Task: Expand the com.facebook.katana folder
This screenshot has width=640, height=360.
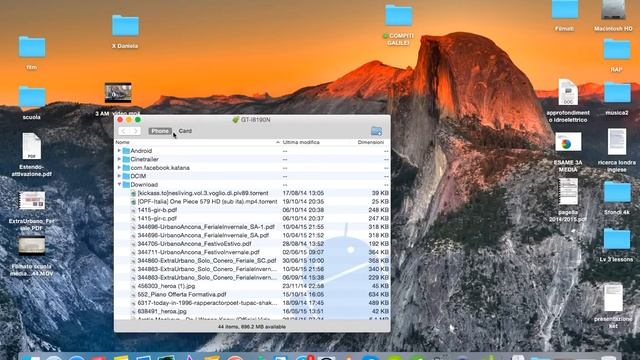Action: point(119,168)
